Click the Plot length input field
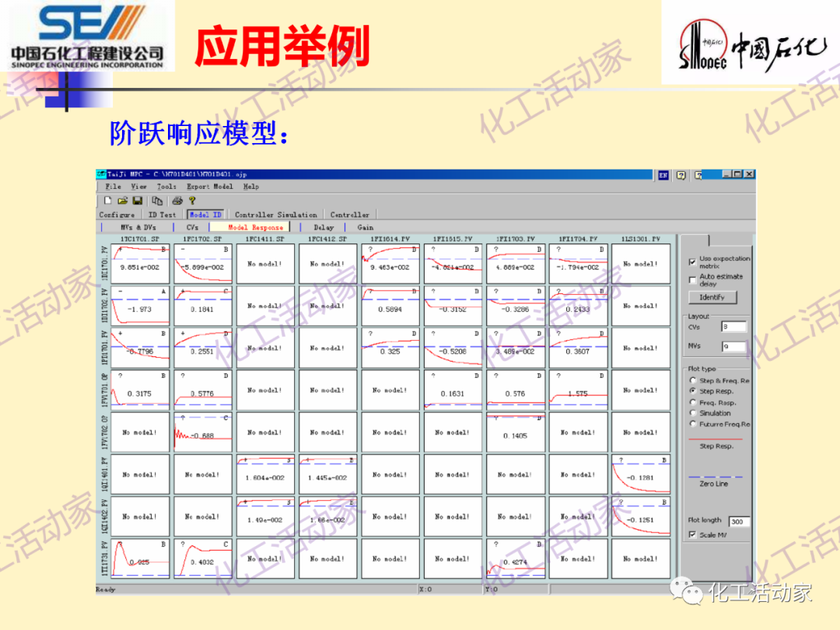The height and width of the screenshot is (630, 840). click(x=738, y=520)
